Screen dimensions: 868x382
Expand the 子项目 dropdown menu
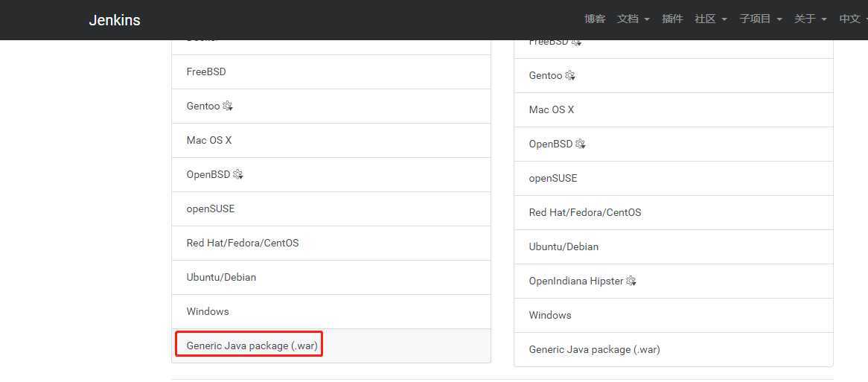click(x=760, y=19)
